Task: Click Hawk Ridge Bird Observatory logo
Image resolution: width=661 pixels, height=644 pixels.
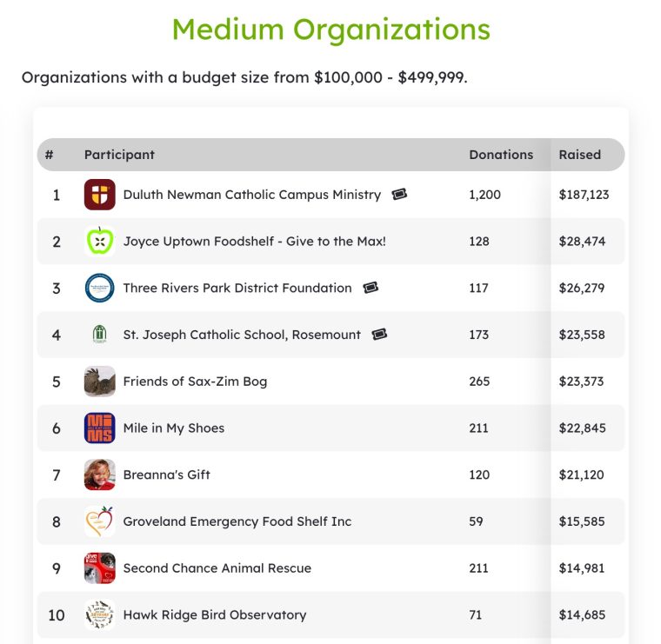Action: click(99, 615)
